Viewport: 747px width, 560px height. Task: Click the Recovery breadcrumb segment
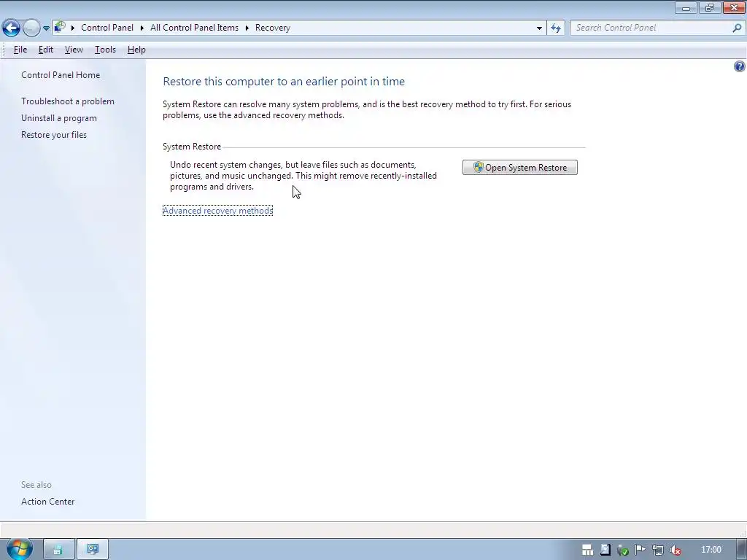(x=273, y=28)
